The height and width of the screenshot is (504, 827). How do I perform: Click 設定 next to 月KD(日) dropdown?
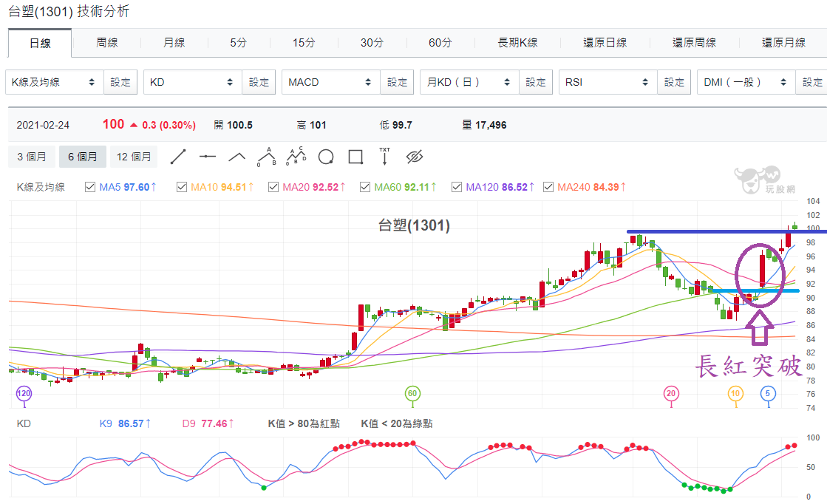tap(536, 82)
